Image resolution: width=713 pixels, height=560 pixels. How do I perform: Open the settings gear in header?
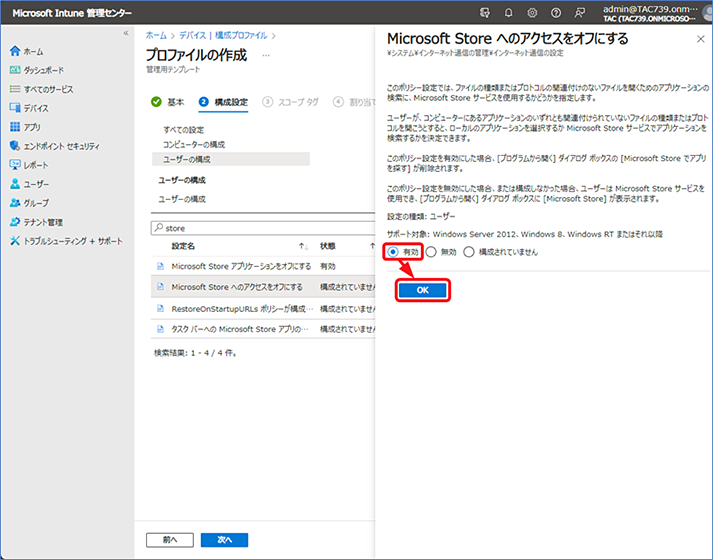pyautogui.click(x=532, y=13)
